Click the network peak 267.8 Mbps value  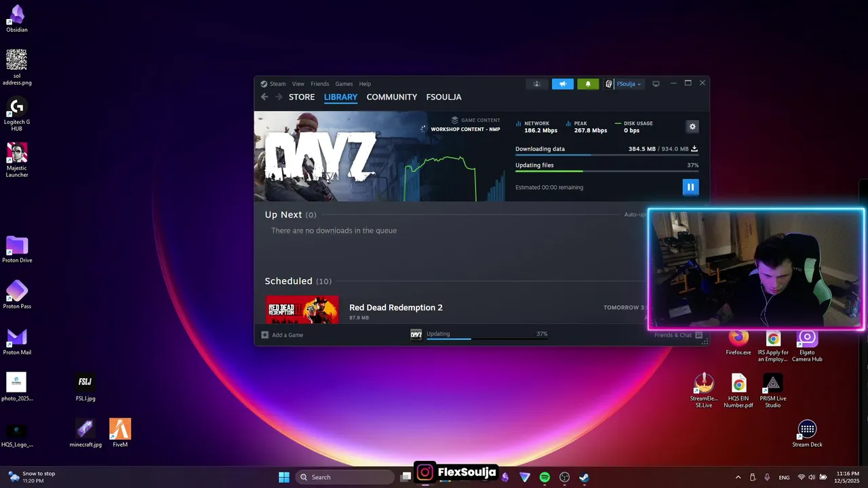[x=591, y=130]
